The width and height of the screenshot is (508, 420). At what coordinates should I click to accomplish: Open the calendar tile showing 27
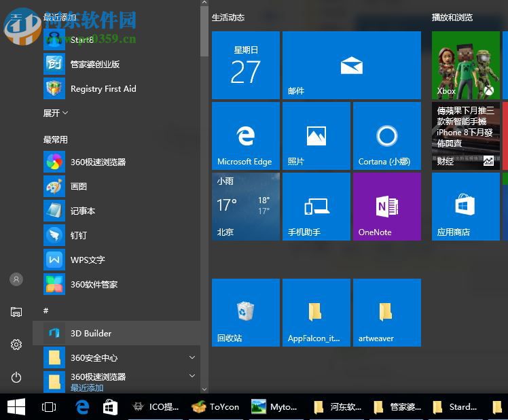[x=246, y=65]
